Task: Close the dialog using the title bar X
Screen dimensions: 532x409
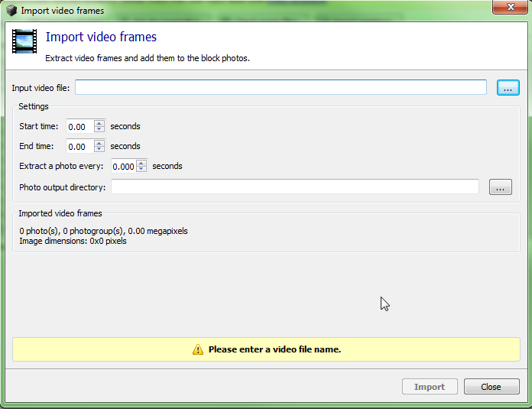Action: coord(511,7)
